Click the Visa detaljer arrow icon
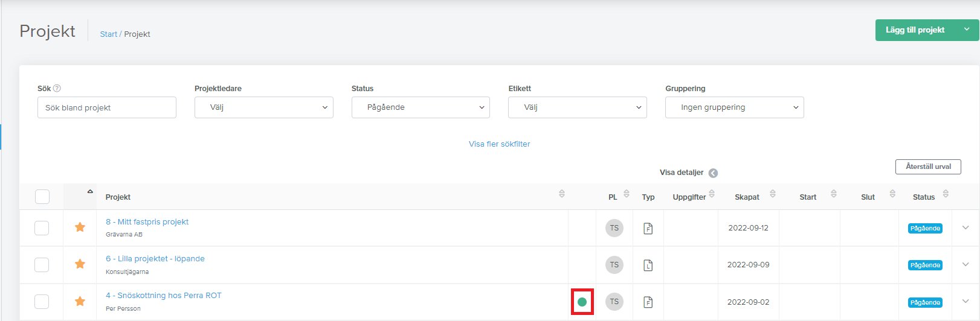 point(713,173)
